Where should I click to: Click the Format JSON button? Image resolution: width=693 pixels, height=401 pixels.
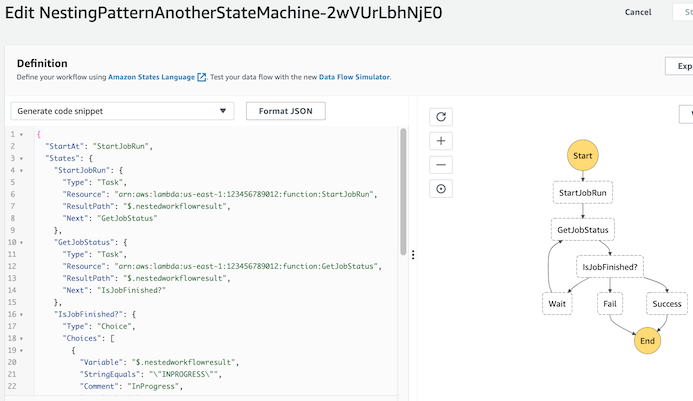tap(286, 111)
